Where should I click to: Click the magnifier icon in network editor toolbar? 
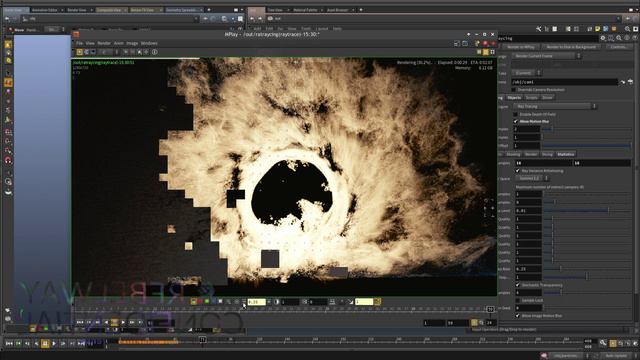pos(627,29)
